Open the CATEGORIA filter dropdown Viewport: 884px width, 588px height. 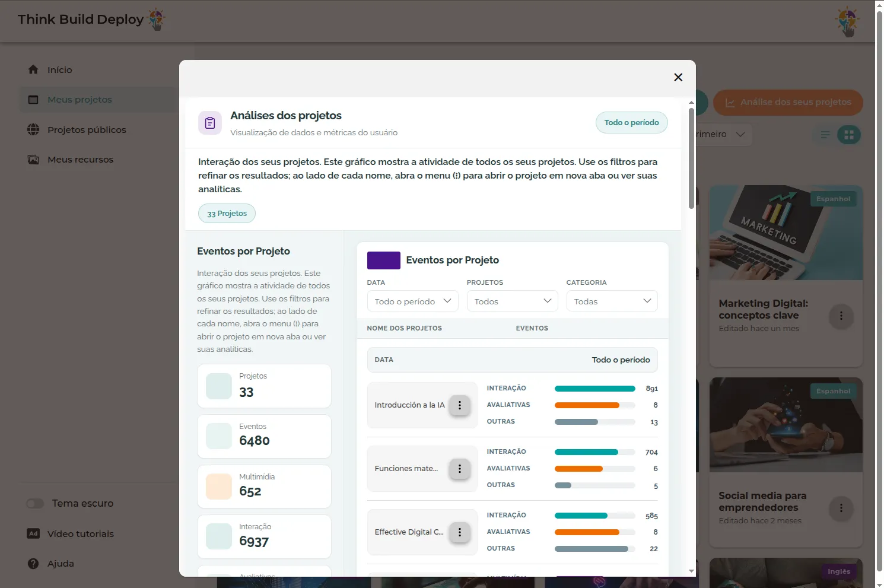[612, 301]
